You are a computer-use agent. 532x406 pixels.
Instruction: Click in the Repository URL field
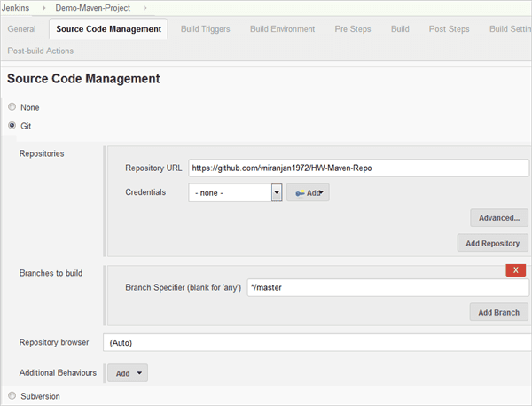tap(358, 167)
